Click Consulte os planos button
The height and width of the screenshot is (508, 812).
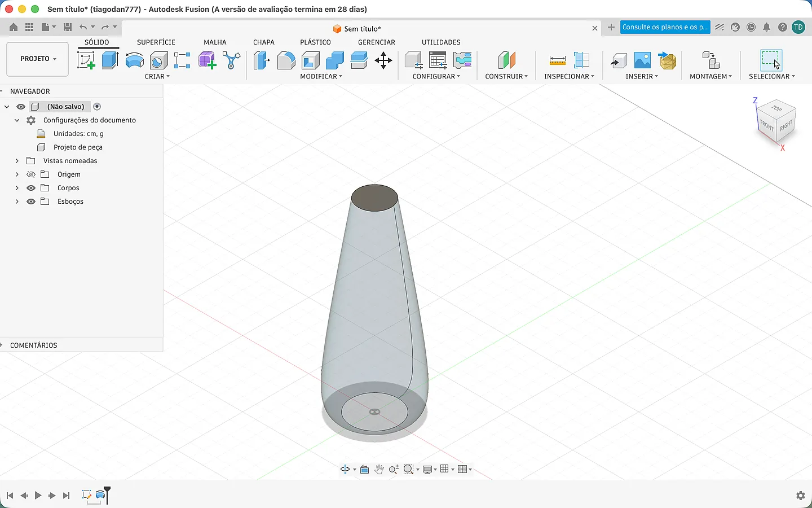tap(665, 27)
